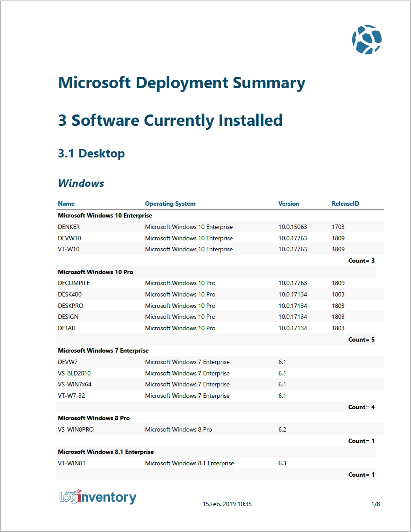
Task: Click the computer name "DESIGN"
Action: click(x=68, y=317)
